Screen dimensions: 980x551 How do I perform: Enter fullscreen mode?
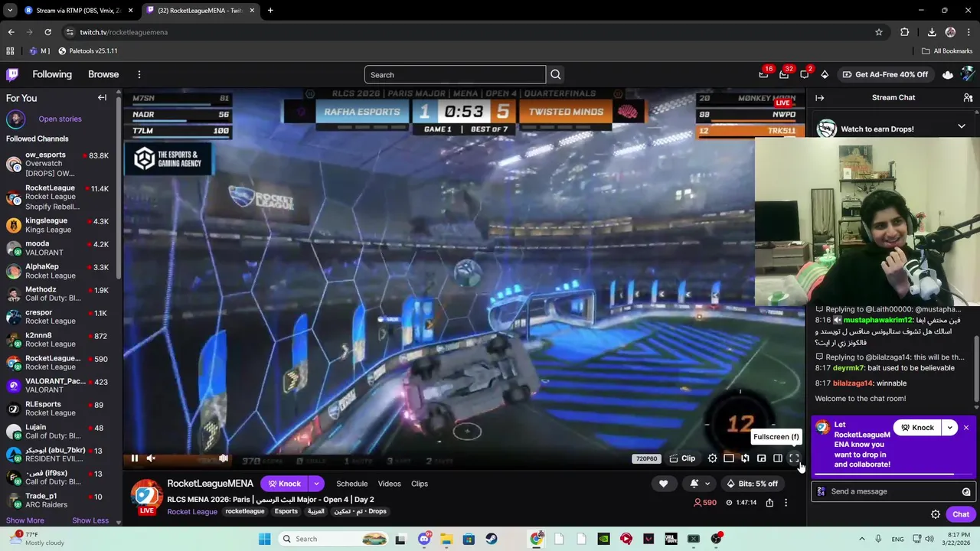click(794, 458)
